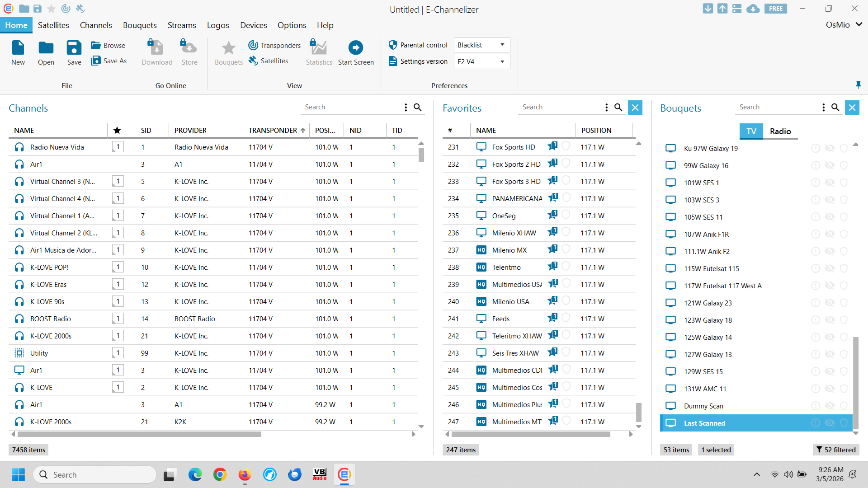Open the Statistics view
This screenshot has width=868, height=488.
[x=319, y=53]
